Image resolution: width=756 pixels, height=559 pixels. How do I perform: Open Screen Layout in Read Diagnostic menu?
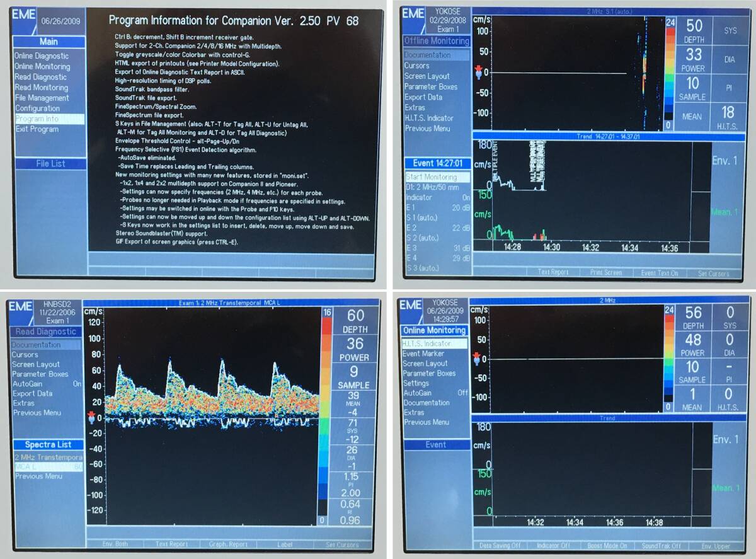click(x=36, y=364)
